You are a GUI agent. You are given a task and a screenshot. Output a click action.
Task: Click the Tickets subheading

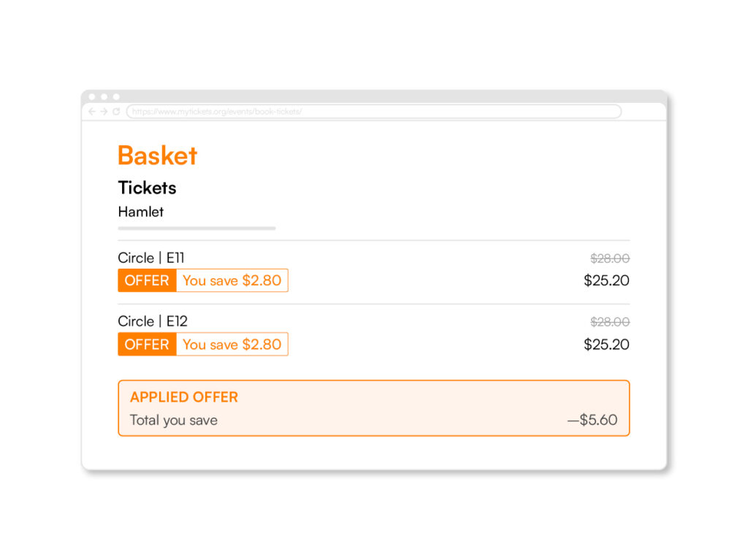click(x=147, y=188)
